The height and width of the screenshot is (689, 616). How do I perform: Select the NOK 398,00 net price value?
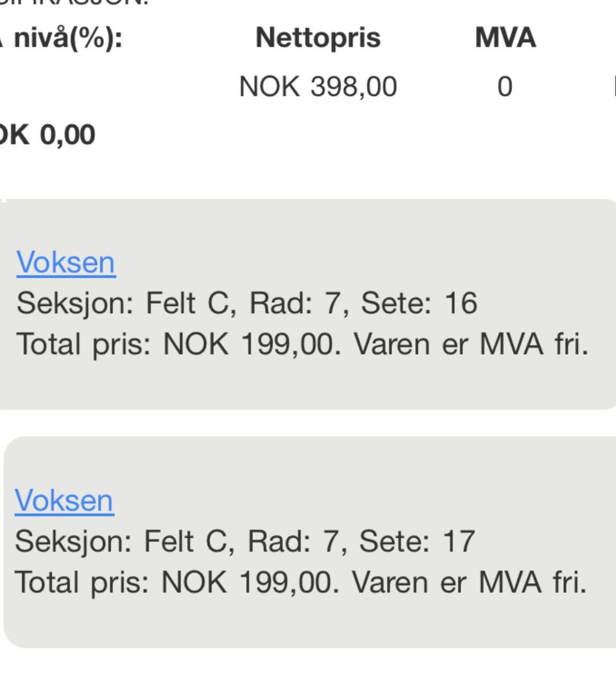click(x=318, y=87)
